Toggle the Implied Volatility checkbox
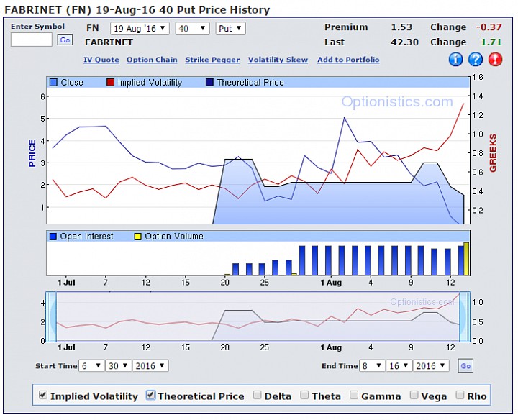Viewport: 518px width, 420px height. point(43,395)
